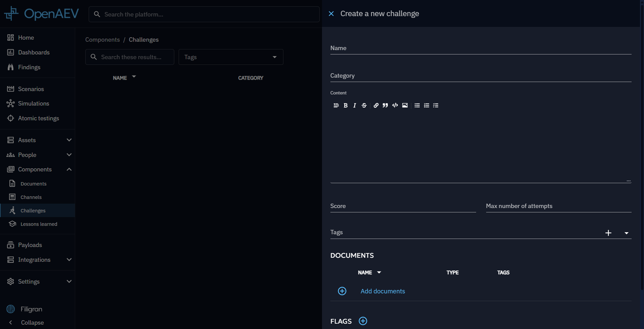This screenshot has height=329, width=644.
Task: Open Lessons learned in the sidebar
Action: point(39,224)
